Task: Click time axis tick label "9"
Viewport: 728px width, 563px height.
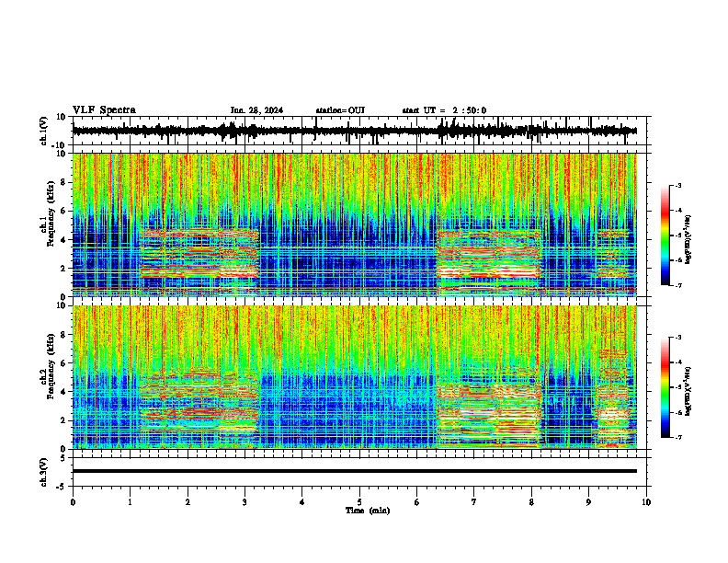Action: (588, 502)
